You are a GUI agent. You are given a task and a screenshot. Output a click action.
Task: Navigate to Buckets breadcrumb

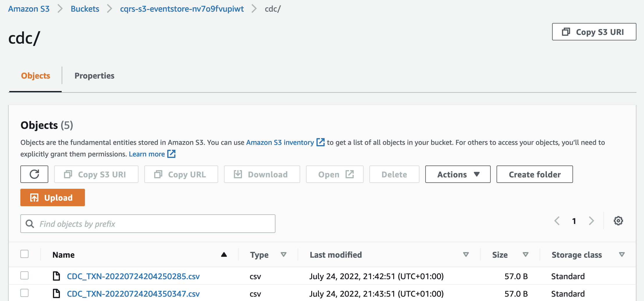click(x=85, y=9)
